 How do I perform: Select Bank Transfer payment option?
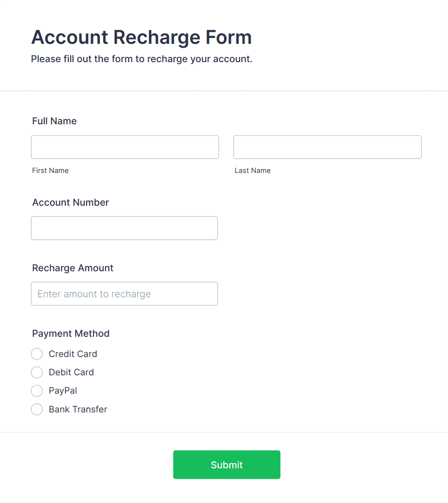point(37,409)
